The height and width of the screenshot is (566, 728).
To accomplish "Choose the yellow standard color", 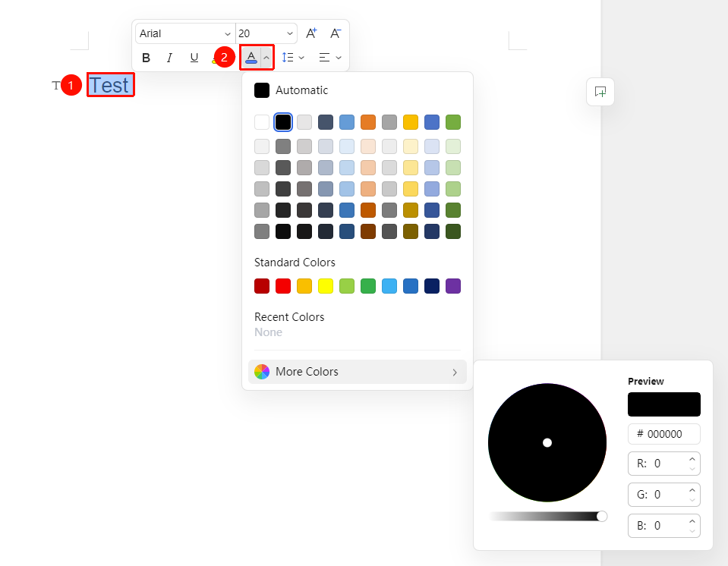I will (x=326, y=286).
